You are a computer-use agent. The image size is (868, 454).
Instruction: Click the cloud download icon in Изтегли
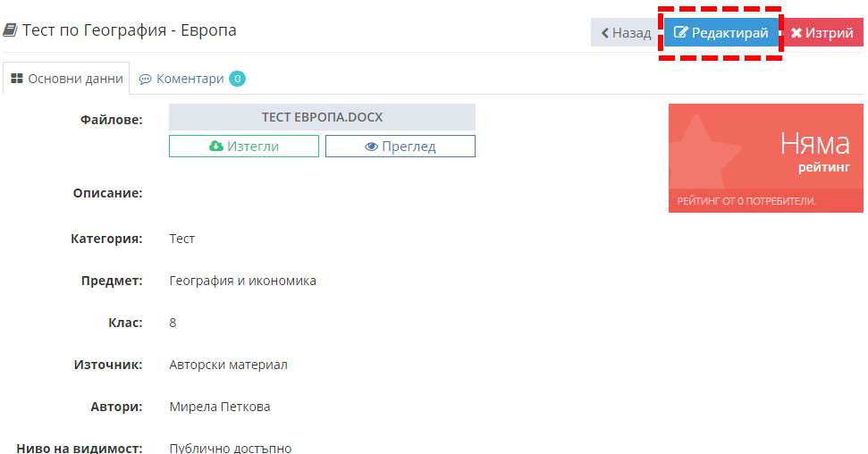click(216, 147)
